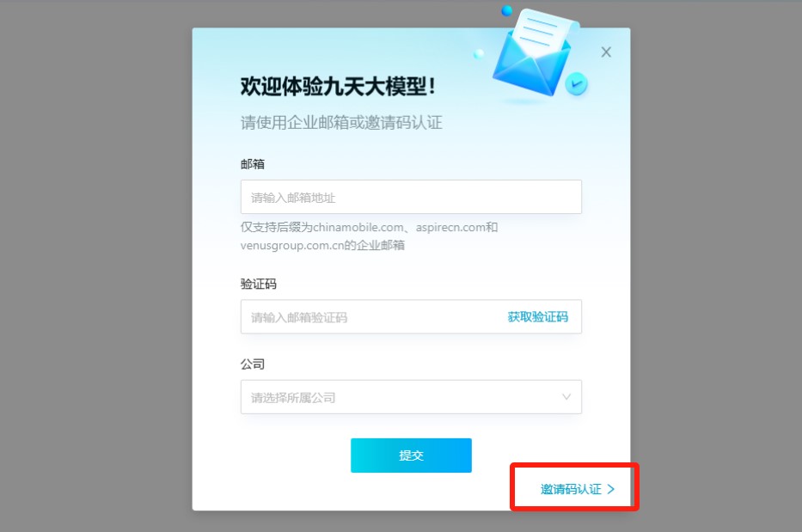This screenshot has height=532, width=802.
Task: Click the 欢迎体验九天大模型 heading
Action: pos(338,86)
